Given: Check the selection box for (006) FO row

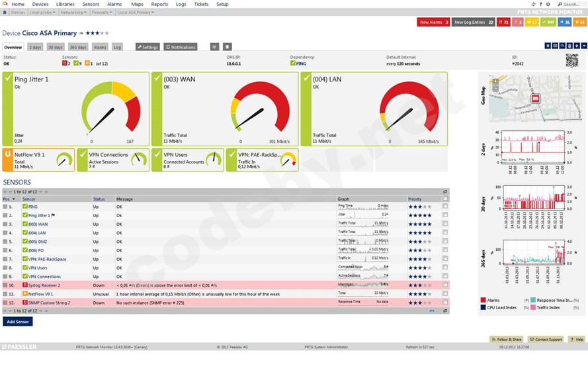Looking at the screenshot, I should tap(445, 250).
